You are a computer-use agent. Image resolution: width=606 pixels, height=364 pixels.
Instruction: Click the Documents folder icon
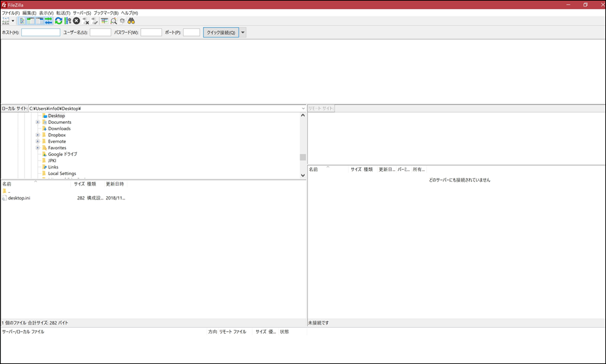tap(44, 122)
